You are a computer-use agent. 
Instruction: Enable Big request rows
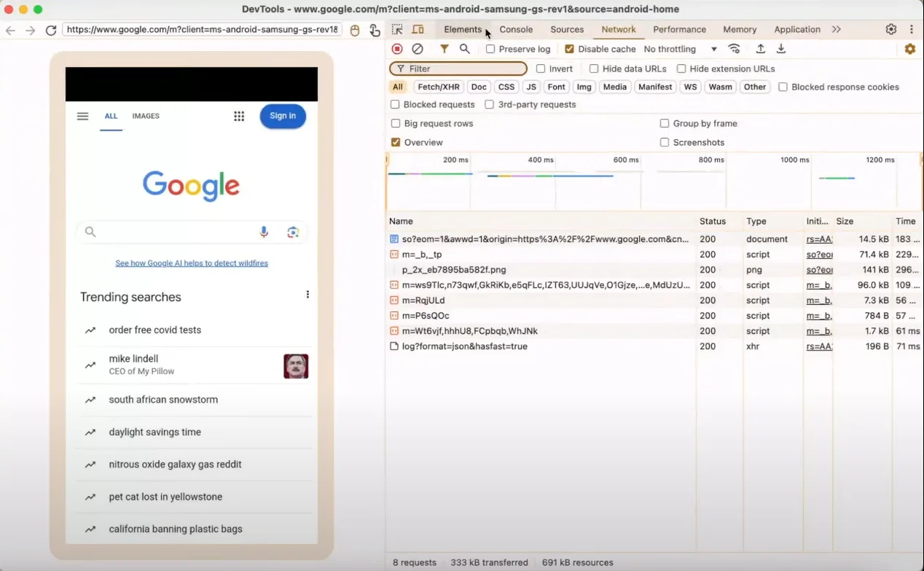coord(396,123)
